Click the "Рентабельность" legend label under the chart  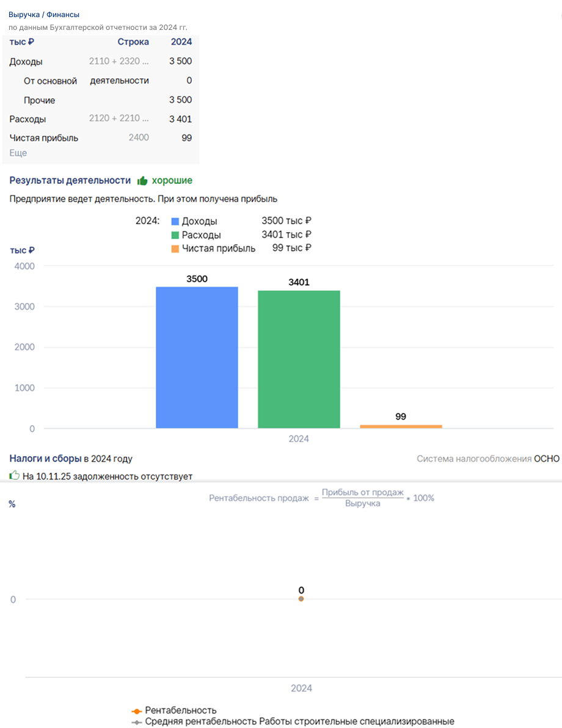click(181, 710)
